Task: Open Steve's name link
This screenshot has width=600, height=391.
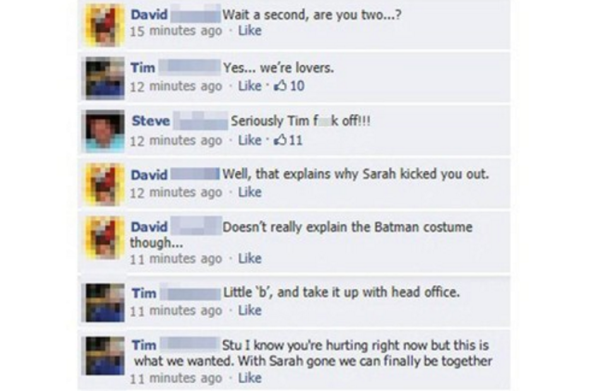Action: pos(151,121)
